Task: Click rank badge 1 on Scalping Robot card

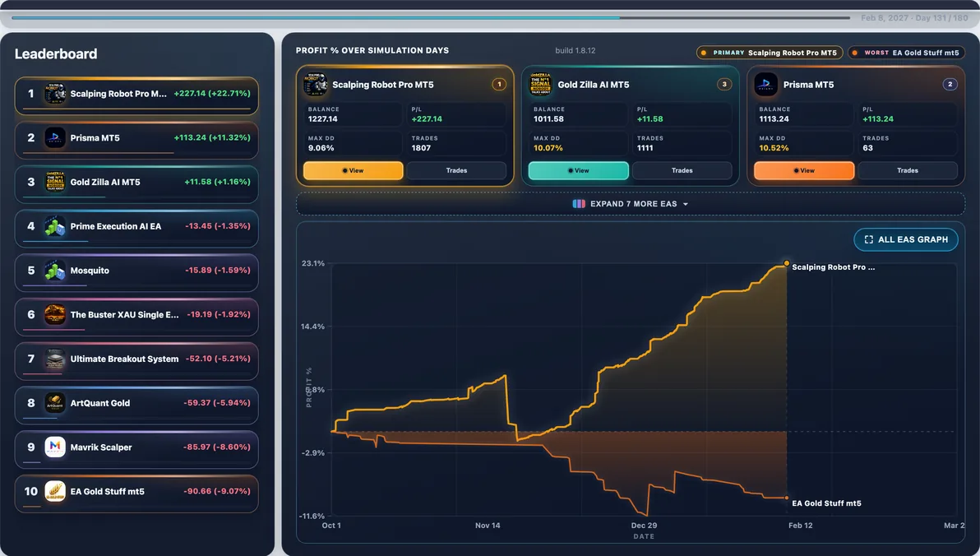Action: pos(499,85)
